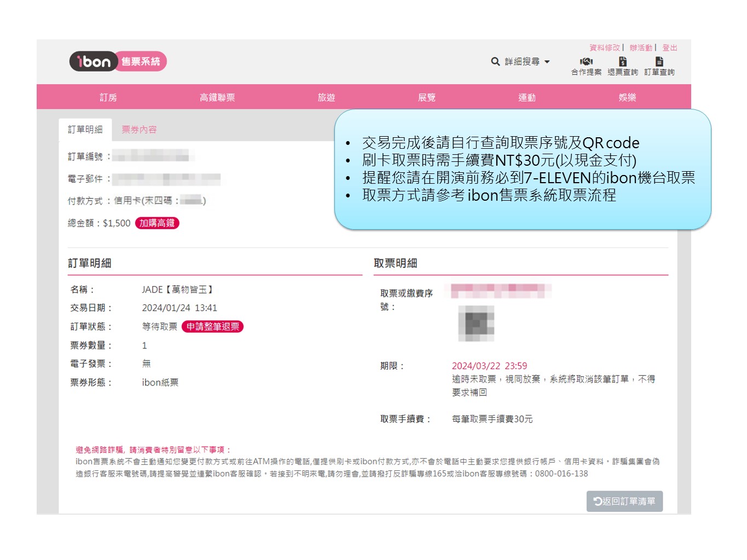The width and height of the screenshot is (747, 560).
Task: Open the 資料修改 link
Action: pyautogui.click(x=604, y=48)
